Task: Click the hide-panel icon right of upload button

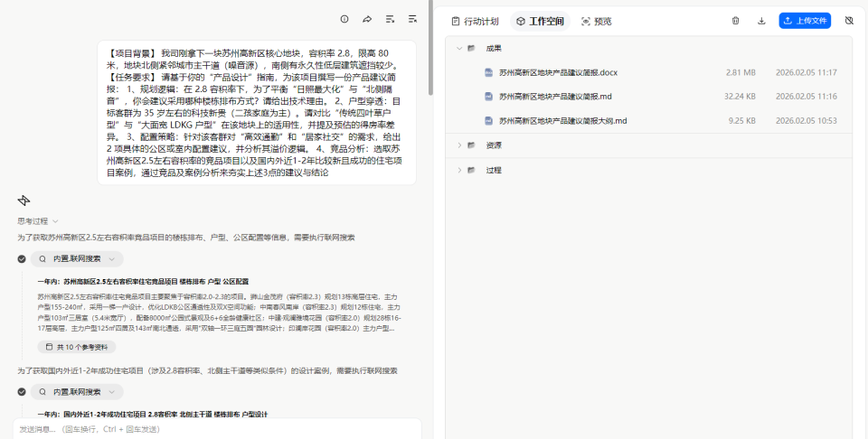Action: click(849, 21)
